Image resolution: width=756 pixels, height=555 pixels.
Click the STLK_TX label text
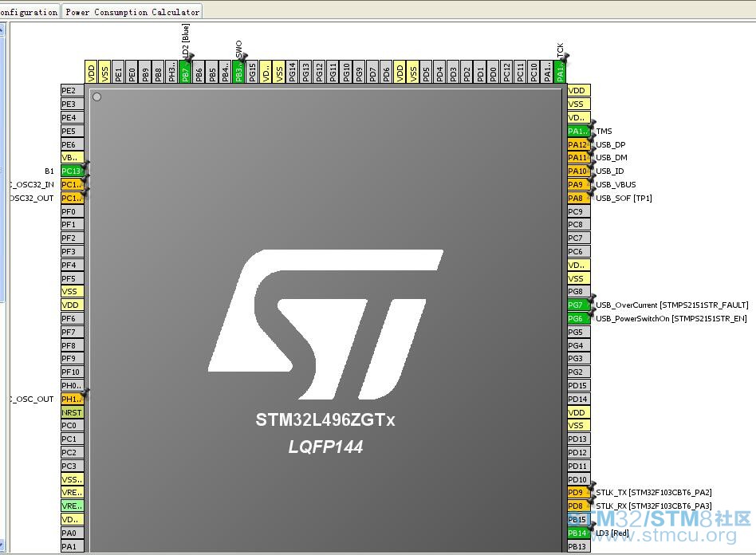654,492
